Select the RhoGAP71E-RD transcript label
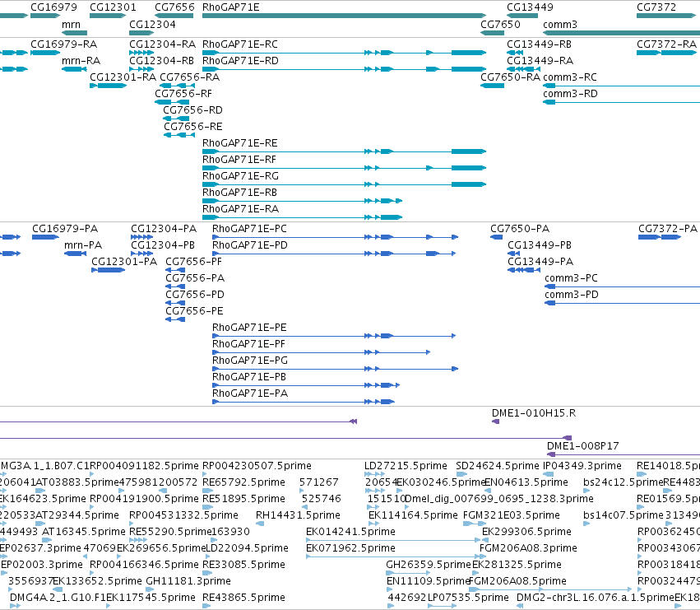Screen dimensions: 700x610 point(240,60)
